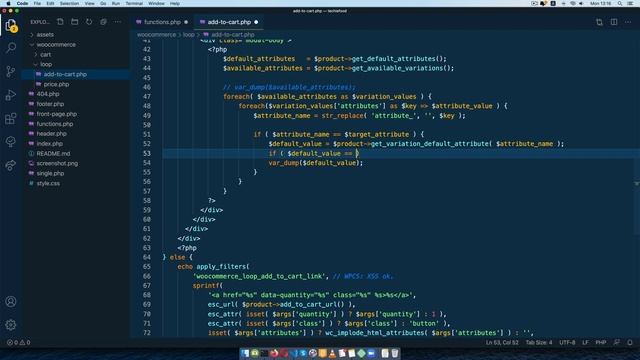Open the File menu

tap(37, 3)
